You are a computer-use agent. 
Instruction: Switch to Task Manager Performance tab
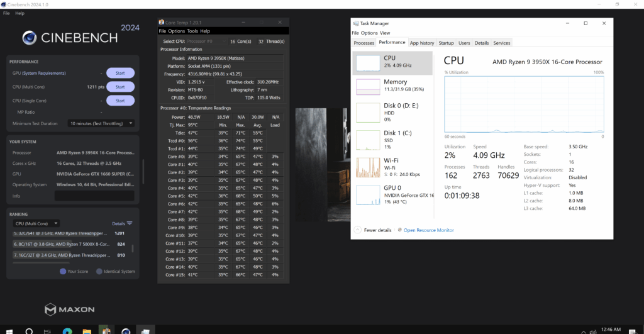point(392,42)
